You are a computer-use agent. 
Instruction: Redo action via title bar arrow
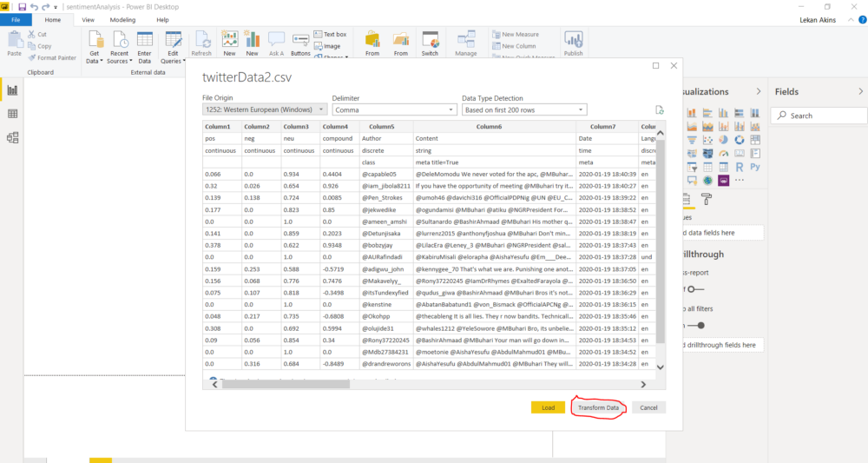tap(45, 7)
